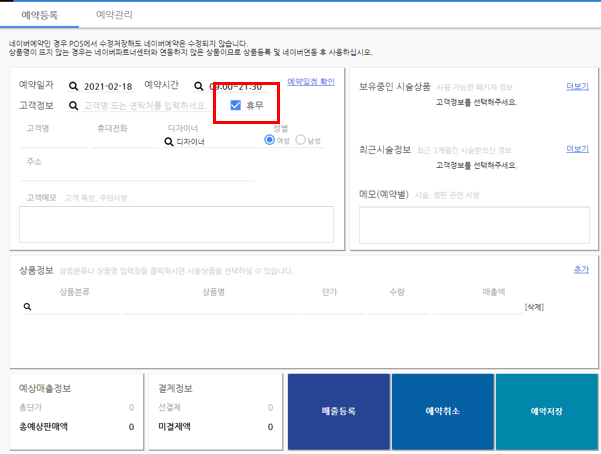Uncheck the 휴무 checkbox
The width and height of the screenshot is (601, 454).
click(x=235, y=105)
